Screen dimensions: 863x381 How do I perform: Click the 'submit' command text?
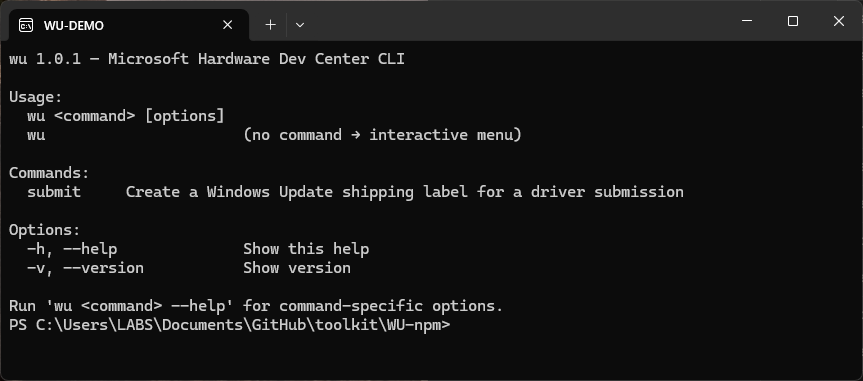point(54,192)
